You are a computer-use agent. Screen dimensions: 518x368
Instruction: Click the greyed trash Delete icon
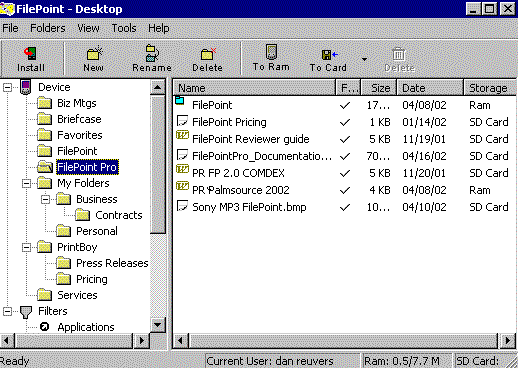coord(399,54)
